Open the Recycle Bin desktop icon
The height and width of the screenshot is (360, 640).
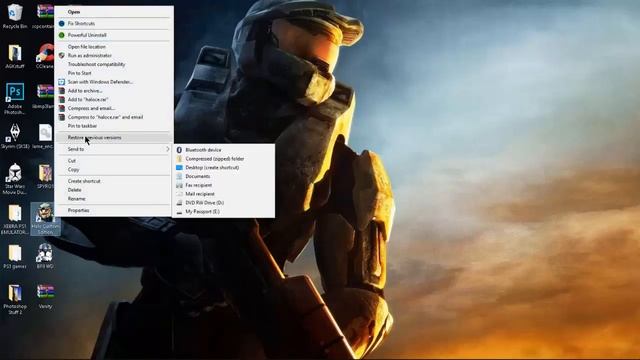point(15,17)
